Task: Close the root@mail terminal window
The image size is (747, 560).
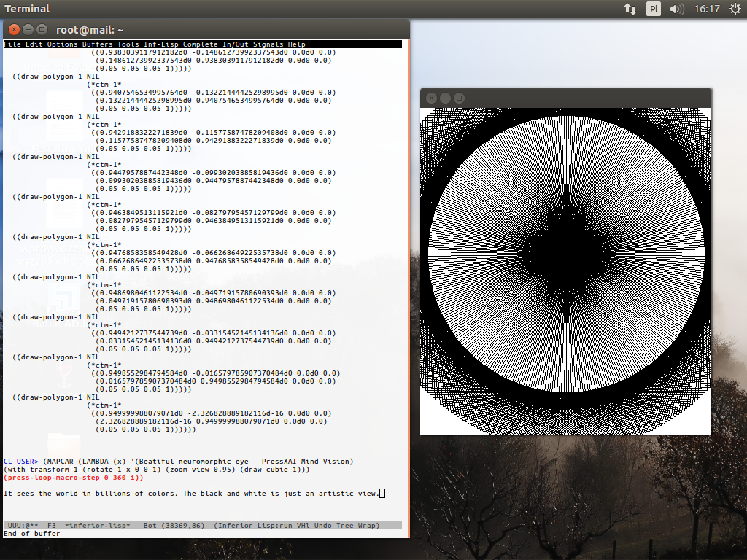Action: [15, 29]
